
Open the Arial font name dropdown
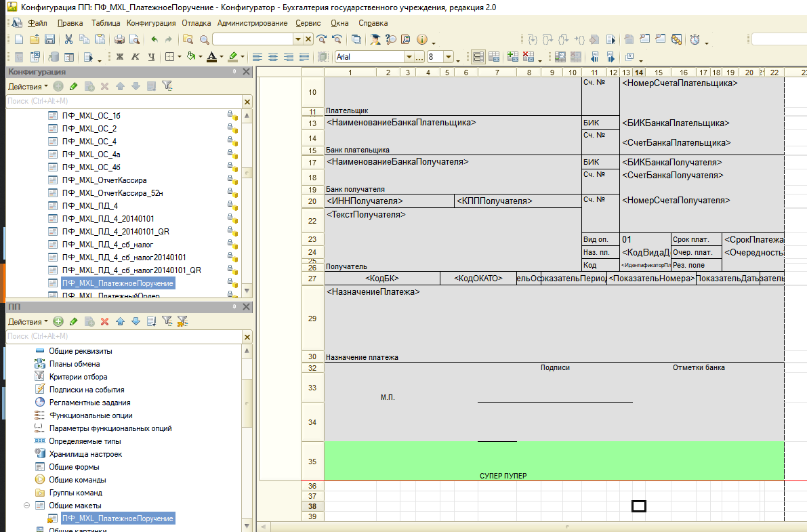(x=409, y=57)
